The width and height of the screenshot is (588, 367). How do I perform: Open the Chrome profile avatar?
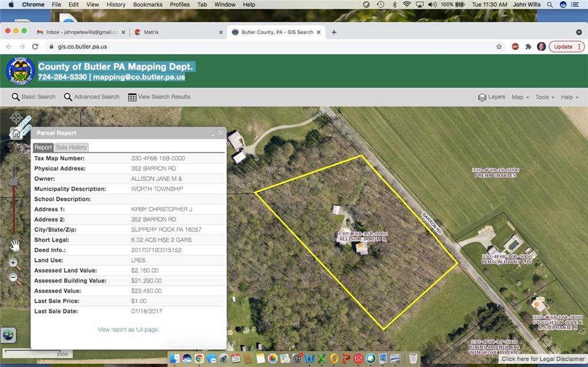[541, 47]
